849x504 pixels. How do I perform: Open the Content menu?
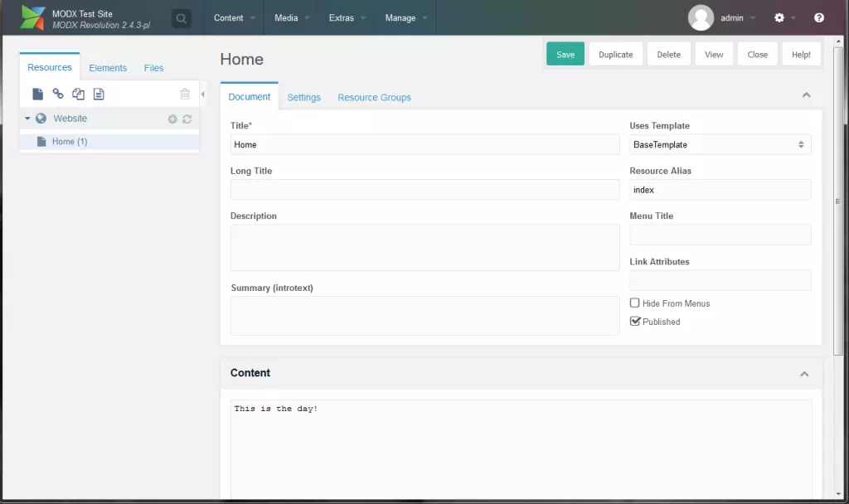coord(234,18)
